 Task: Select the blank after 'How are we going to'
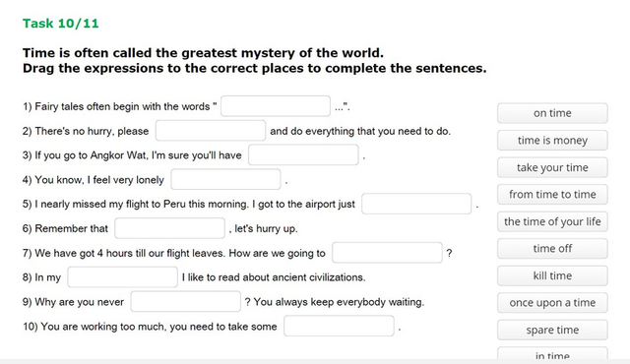click(x=387, y=253)
